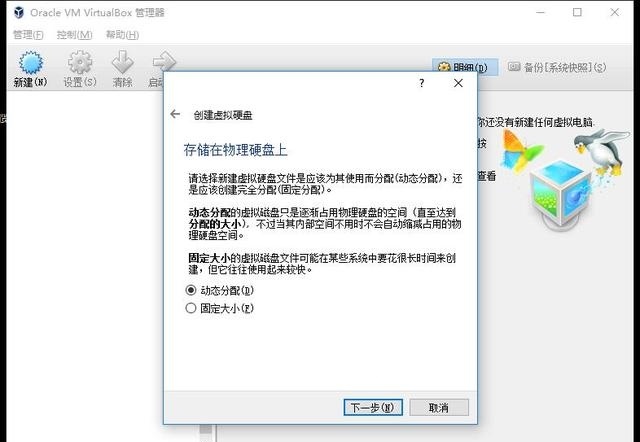The height and width of the screenshot is (442, 640).
Task: Click the question mark help icon
Action: click(422, 83)
